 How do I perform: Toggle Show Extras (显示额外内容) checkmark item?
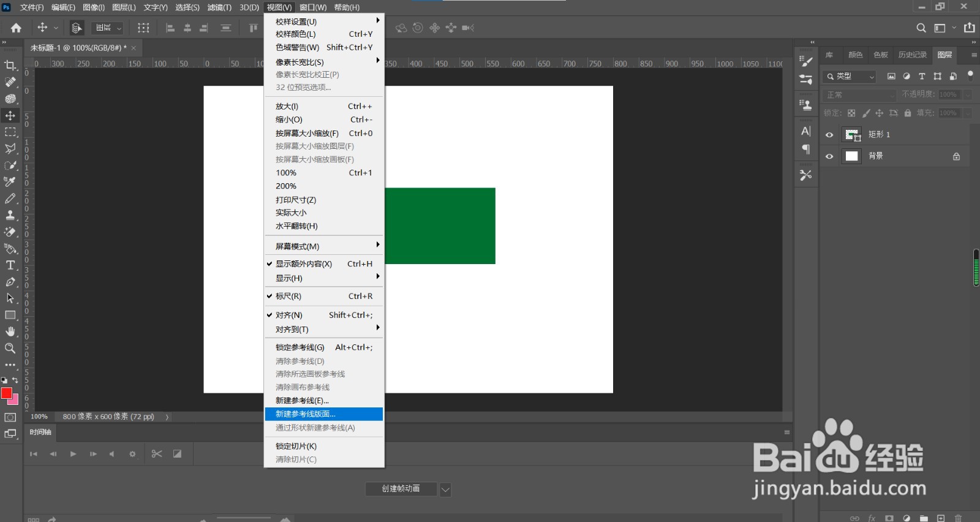click(324, 264)
